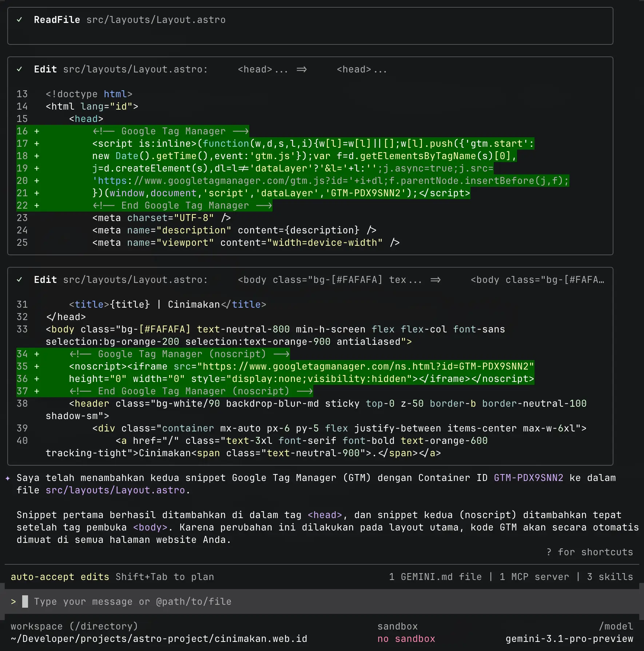
Task: Click the 'ReadFile' tool label
Action: [x=57, y=20]
